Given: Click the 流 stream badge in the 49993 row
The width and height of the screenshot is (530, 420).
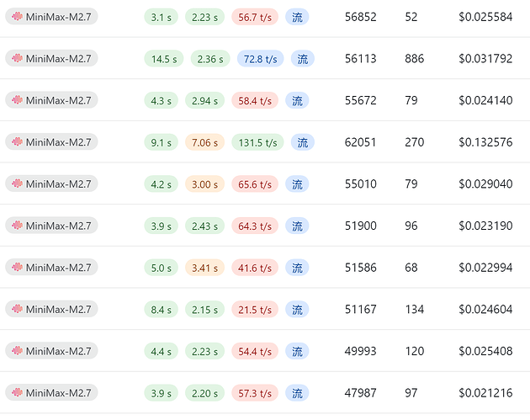Looking at the screenshot, I should (297, 351).
